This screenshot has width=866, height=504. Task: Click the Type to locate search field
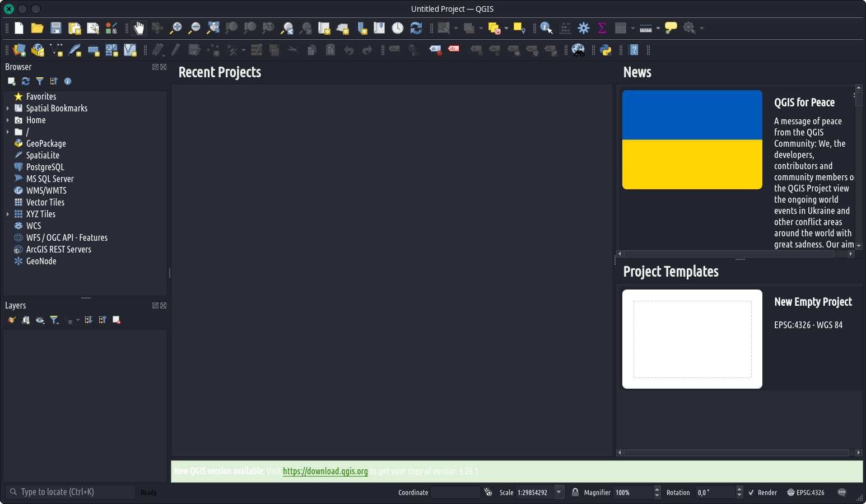tap(70, 492)
